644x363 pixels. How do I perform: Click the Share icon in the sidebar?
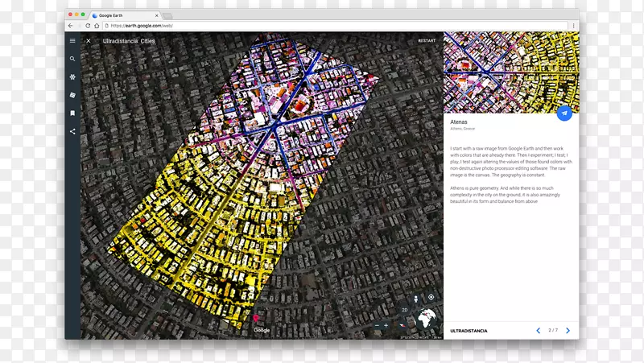coord(72,131)
